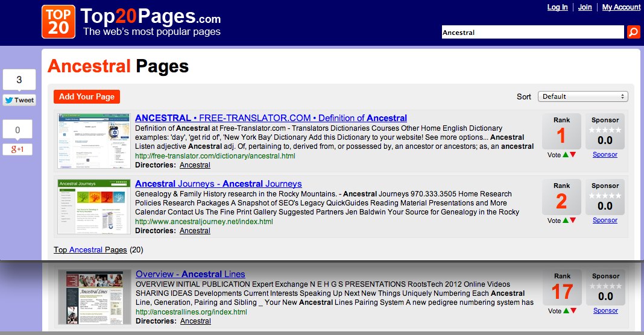Image resolution: width=644 pixels, height=335 pixels.
Task: Click the Sponsor link for Rank 1
Action: (605, 155)
